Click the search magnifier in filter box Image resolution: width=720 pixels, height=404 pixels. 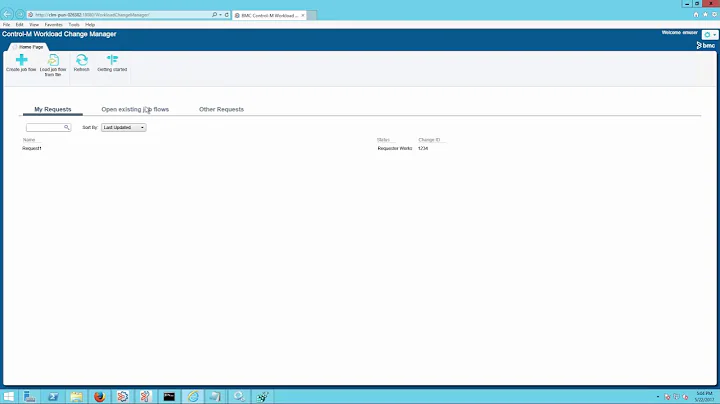67,127
